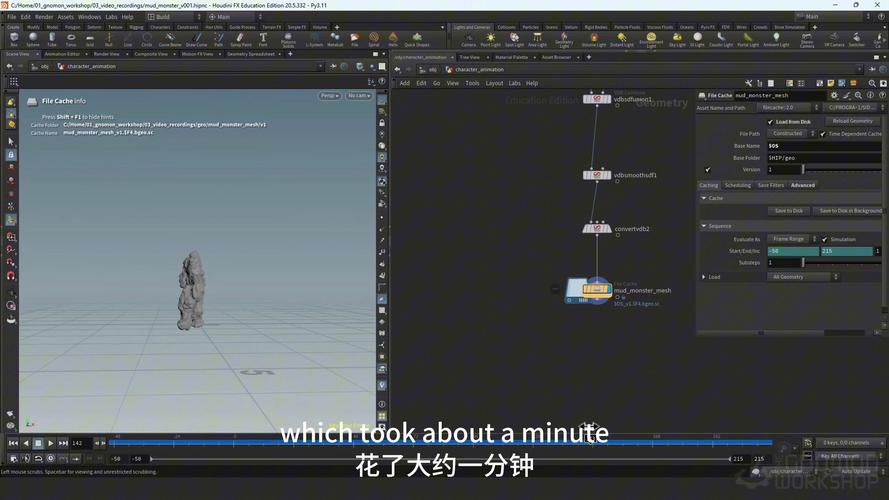Collapse the Sequence section
889x500 pixels.
pyautogui.click(x=704, y=226)
